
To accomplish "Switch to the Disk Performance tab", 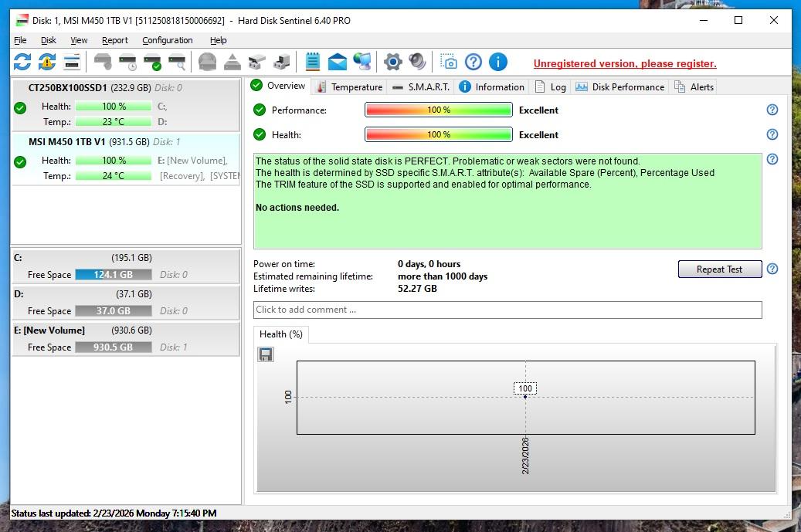I will (620, 86).
